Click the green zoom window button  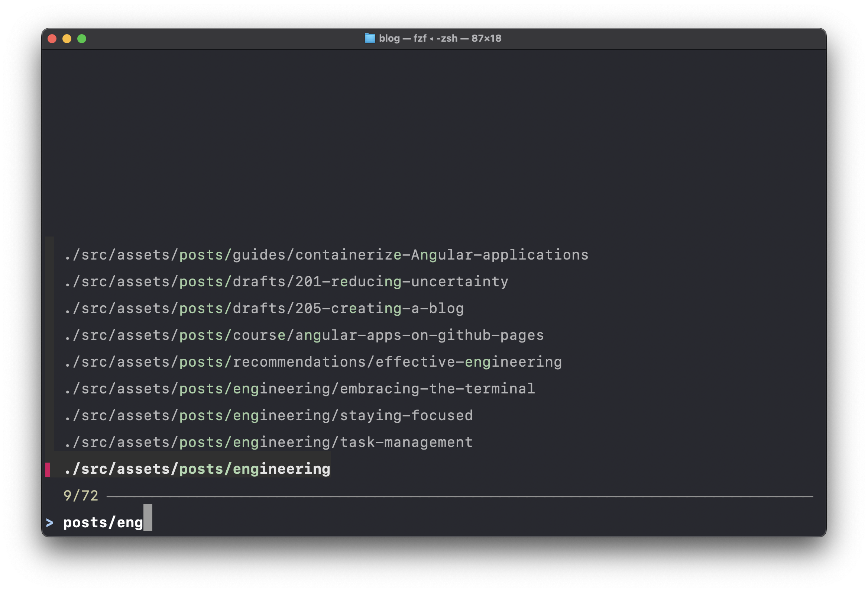82,39
